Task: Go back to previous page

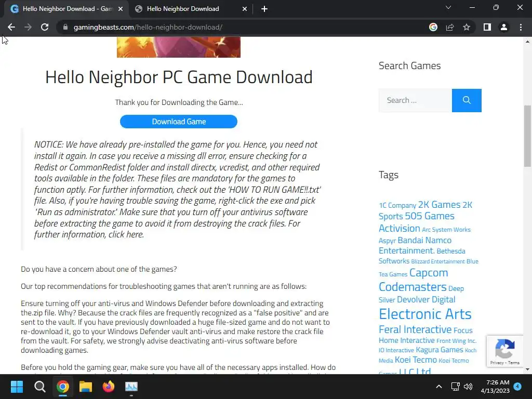Action: [11, 27]
